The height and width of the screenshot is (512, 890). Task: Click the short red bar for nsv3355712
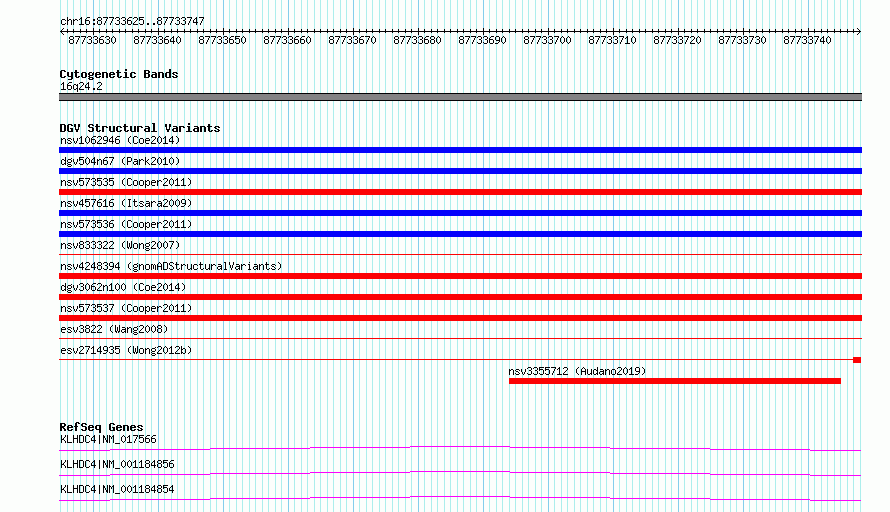(675, 381)
